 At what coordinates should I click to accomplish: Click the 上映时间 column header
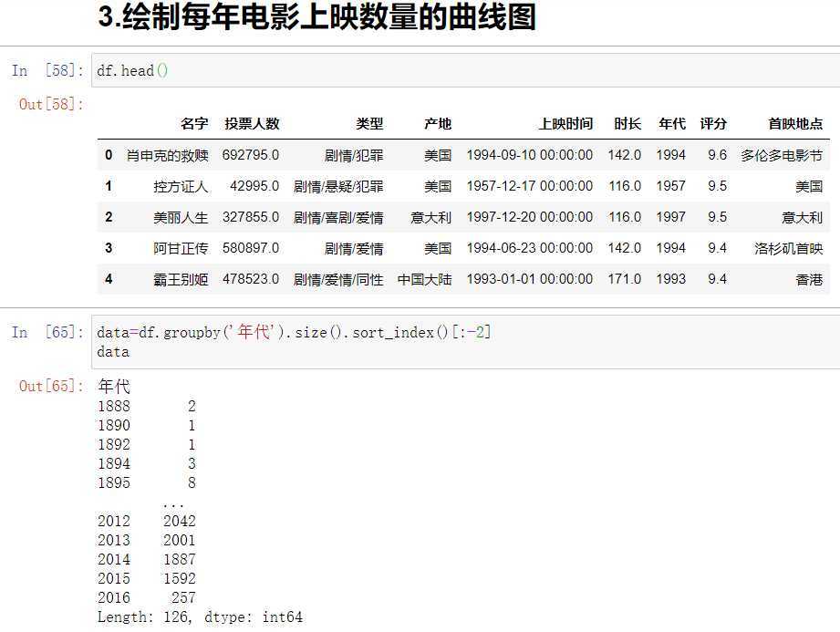click(x=565, y=124)
